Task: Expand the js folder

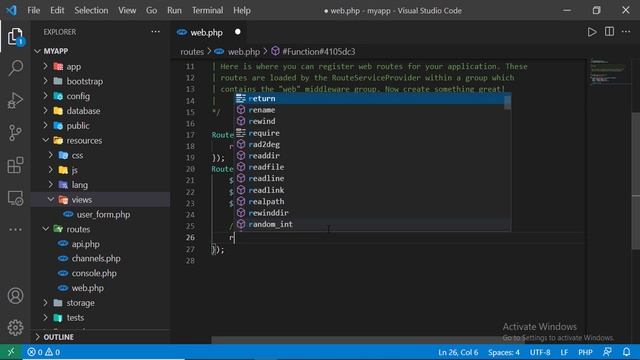Action: tap(100, 170)
